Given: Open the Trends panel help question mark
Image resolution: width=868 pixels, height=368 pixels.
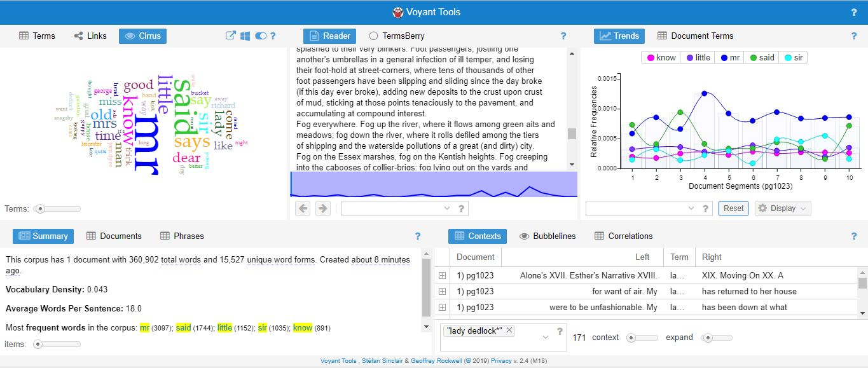Looking at the screenshot, I should point(854,36).
